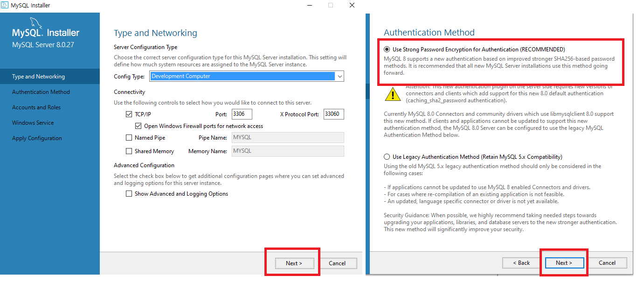
Task: Close the MySQL Installer window
Action: pyautogui.click(x=352, y=5)
